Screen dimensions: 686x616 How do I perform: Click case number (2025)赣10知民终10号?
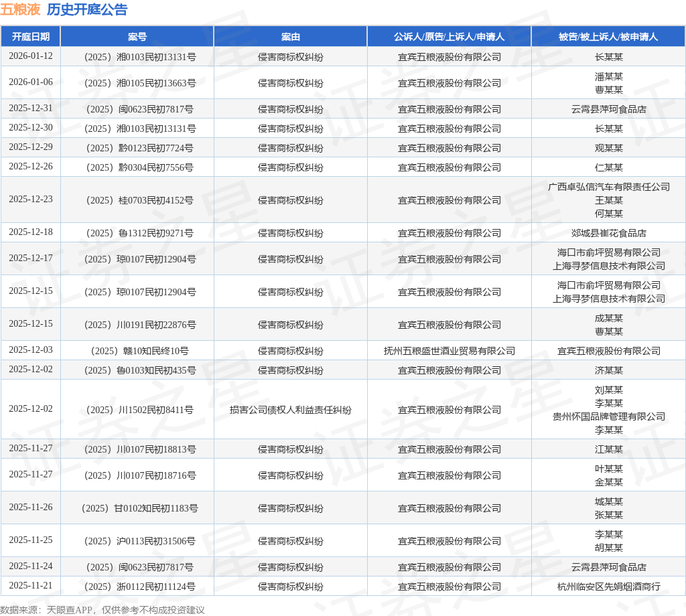pos(140,351)
